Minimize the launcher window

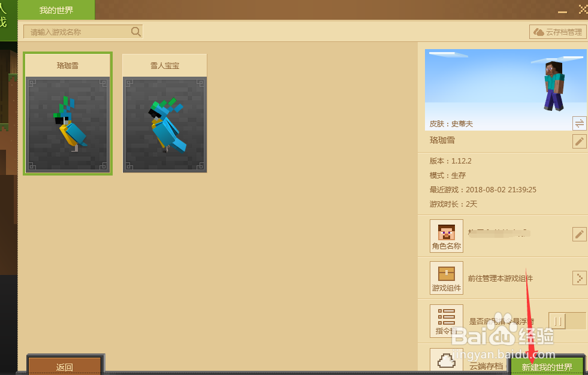562,11
